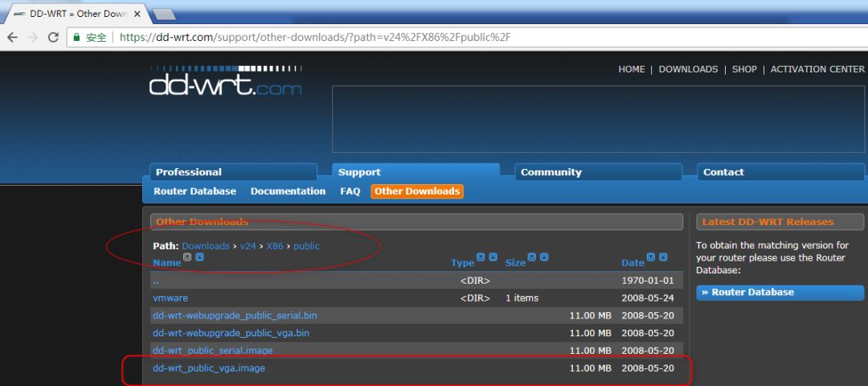Sort Date column descending arrow
Screen dimensions: 868x386
[x=651, y=257]
